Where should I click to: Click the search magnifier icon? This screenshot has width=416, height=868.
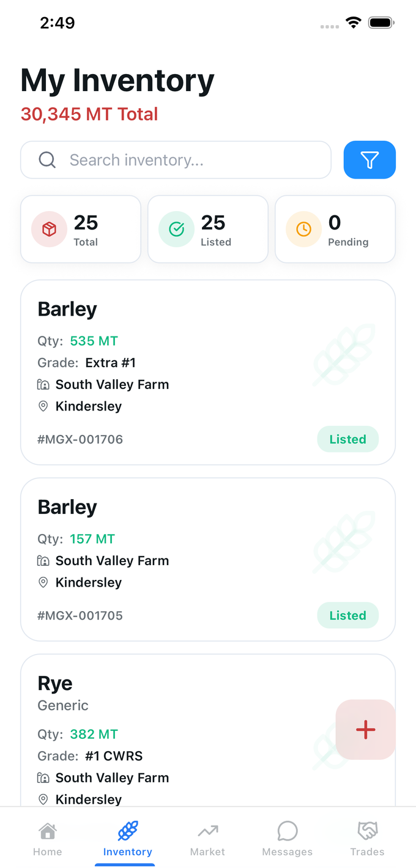click(x=47, y=160)
